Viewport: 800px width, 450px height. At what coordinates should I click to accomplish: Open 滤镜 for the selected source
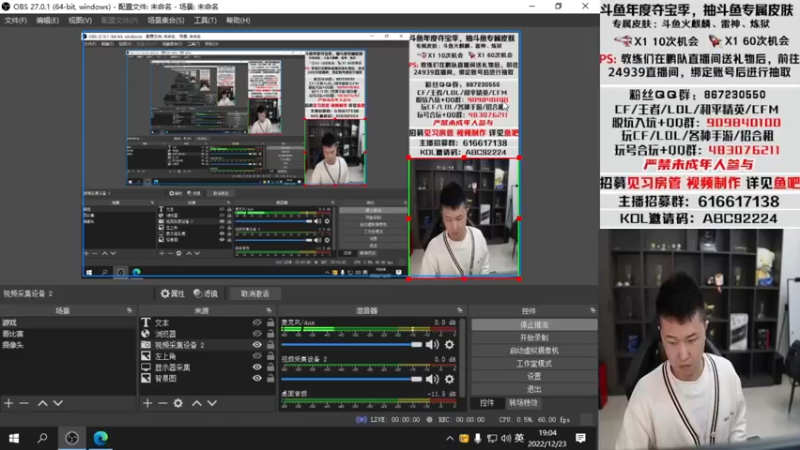pyautogui.click(x=206, y=294)
